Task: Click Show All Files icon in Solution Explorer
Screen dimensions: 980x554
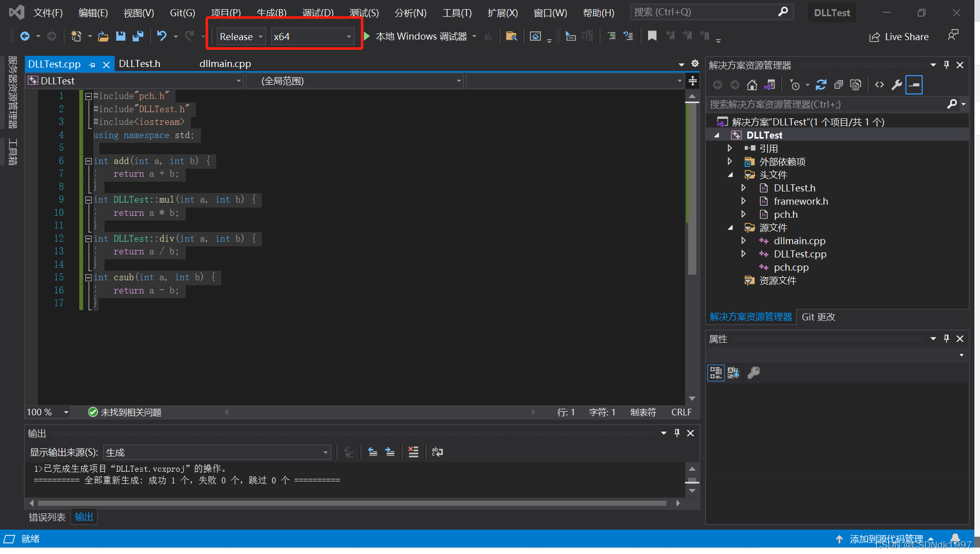Action: point(856,85)
